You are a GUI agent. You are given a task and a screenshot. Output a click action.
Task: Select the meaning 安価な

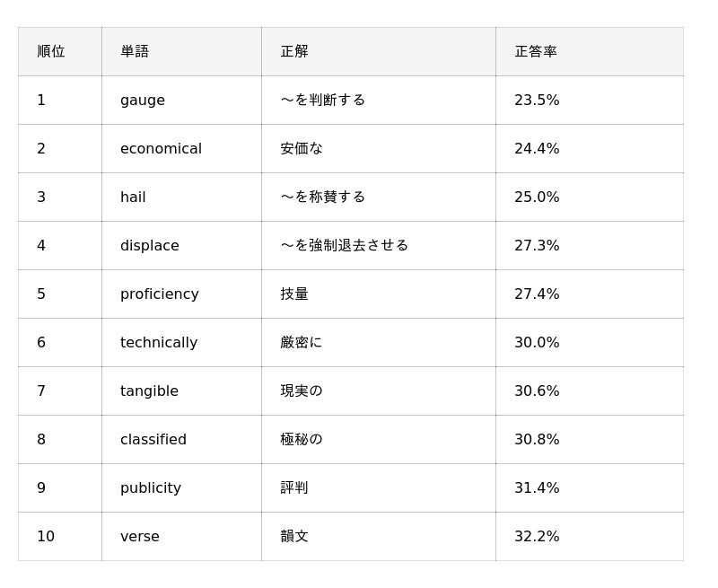click(x=302, y=149)
